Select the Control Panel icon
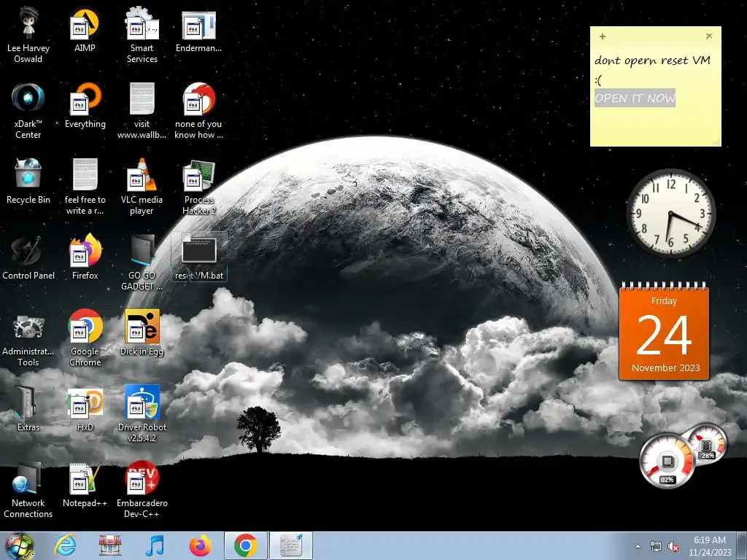This screenshot has width=747, height=560. [28, 258]
